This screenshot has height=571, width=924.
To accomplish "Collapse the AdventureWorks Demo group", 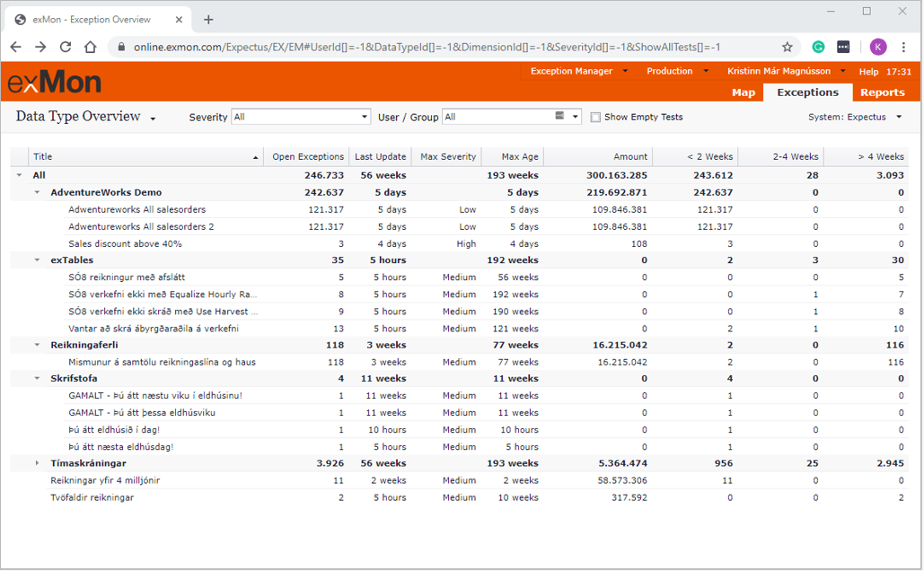I will (x=37, y=192).
